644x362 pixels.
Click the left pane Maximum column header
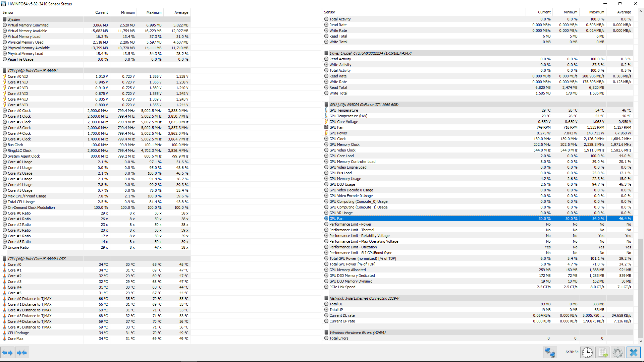pyautogui.click(x=154, y=12)
